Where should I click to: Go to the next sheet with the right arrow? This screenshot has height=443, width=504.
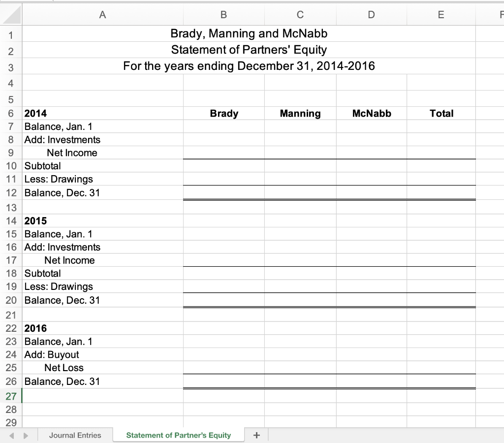(26, 436)
